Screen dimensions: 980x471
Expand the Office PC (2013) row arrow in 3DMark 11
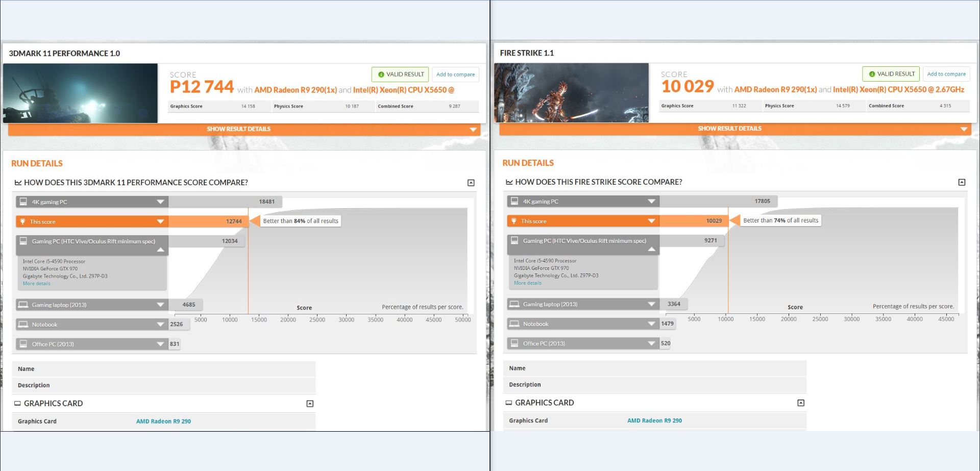[160, 344]
